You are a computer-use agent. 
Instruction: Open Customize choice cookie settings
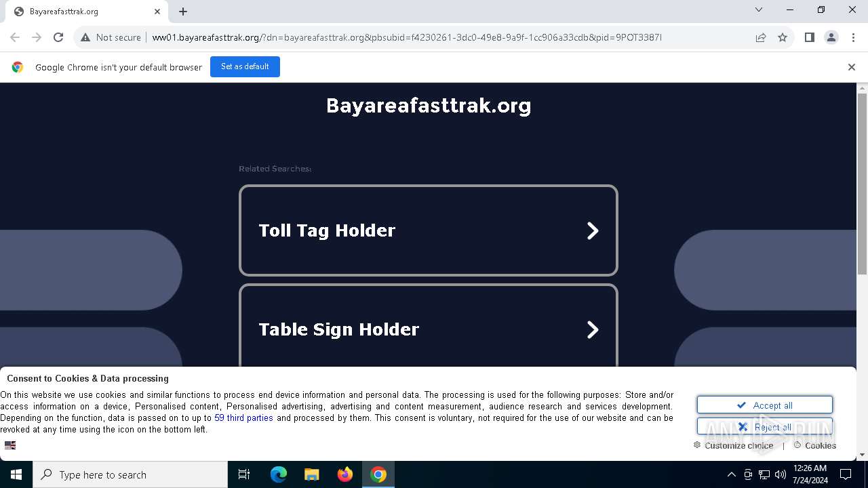pyautogui.click(x=733, y=445)
